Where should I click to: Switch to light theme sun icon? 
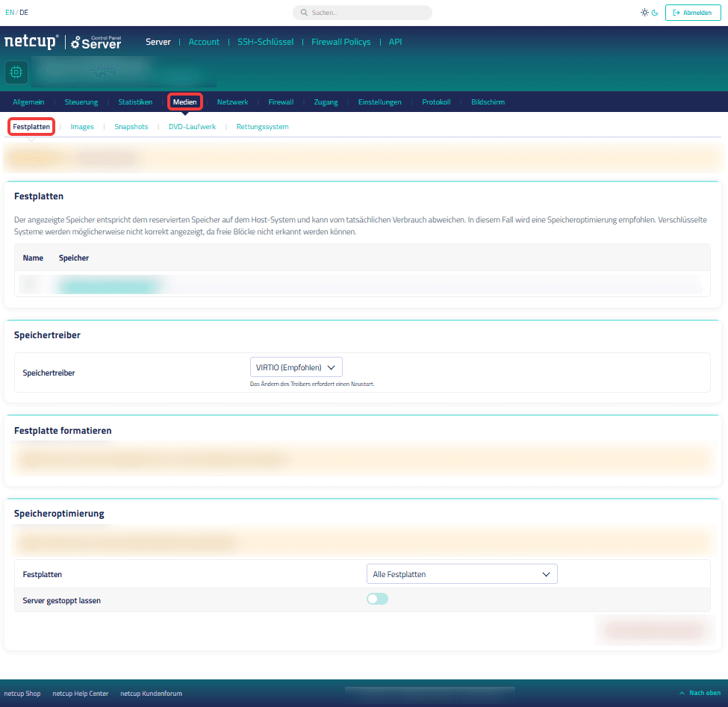tap(644, 13)
